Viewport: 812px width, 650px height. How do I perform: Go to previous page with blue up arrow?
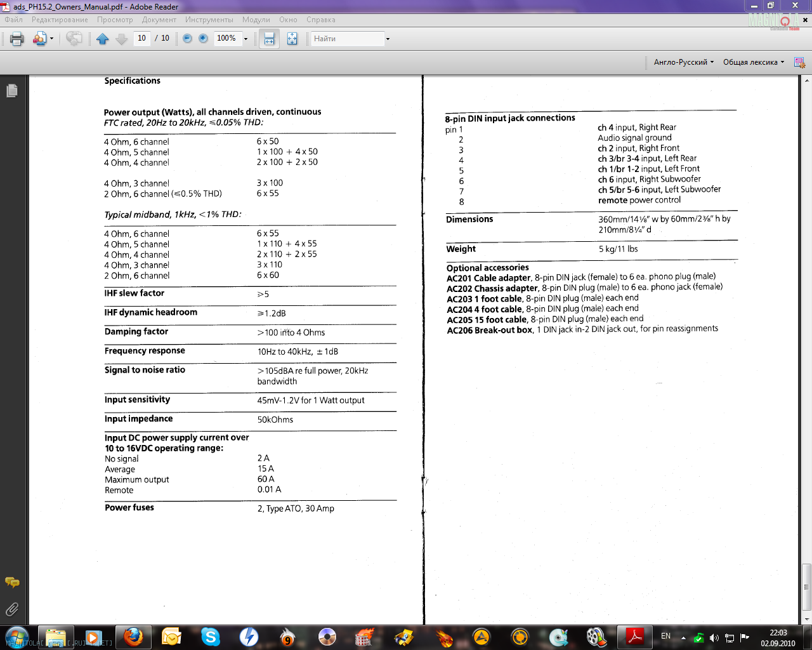[103, 39]
